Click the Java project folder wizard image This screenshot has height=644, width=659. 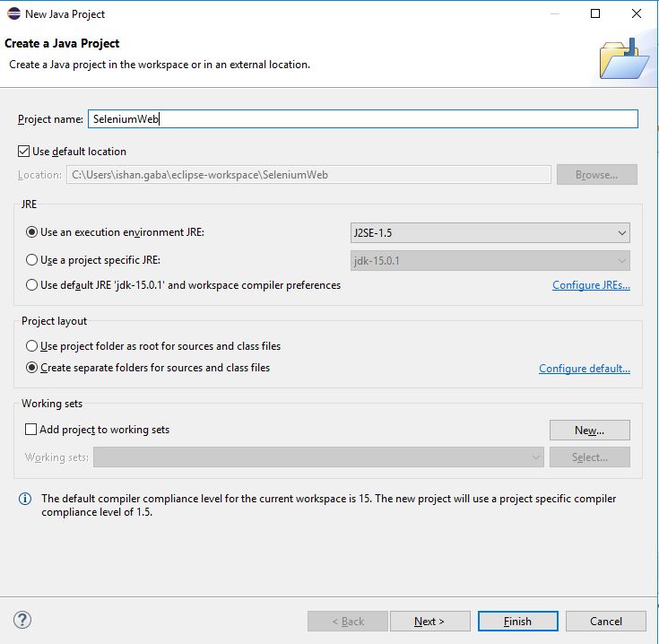click(x=625, y=58)
